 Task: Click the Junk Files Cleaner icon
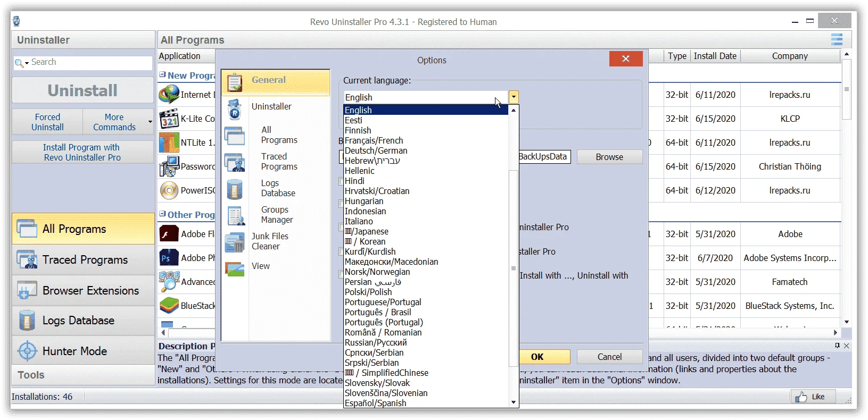[x=234, y=242]
